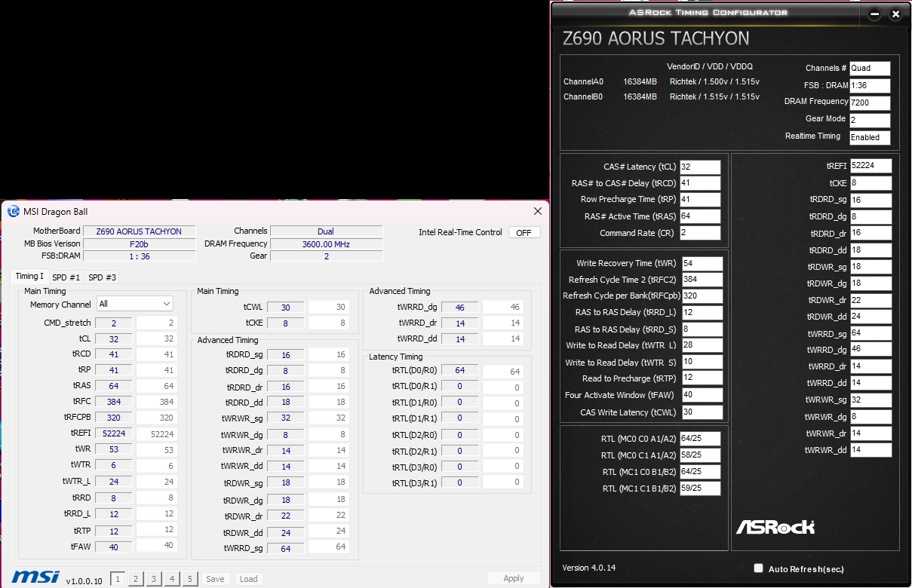Click the MotherBoard Z690 AORUS TACHYON field

tap(139, 231)
